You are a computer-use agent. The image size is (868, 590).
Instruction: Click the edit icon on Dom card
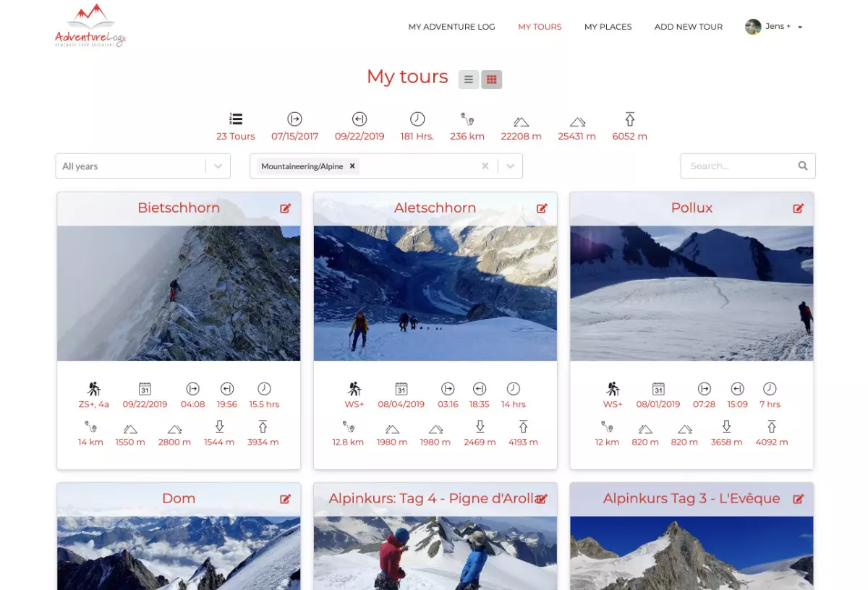286,499
